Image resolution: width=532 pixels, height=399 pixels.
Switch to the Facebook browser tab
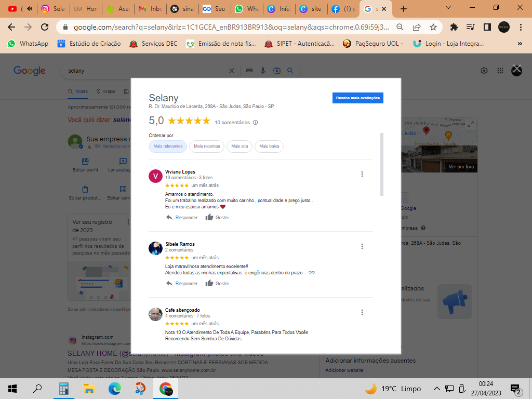pyautogui.click(x=343, y=9)
